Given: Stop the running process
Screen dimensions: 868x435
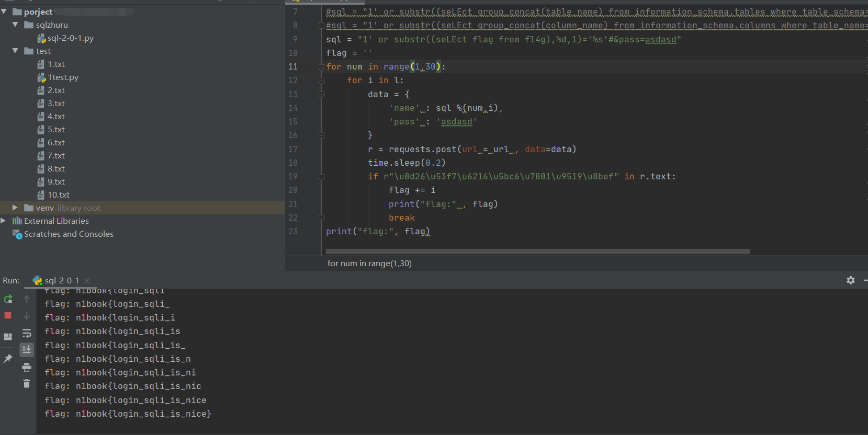Looking at the screenshot, I should [8, 315].
